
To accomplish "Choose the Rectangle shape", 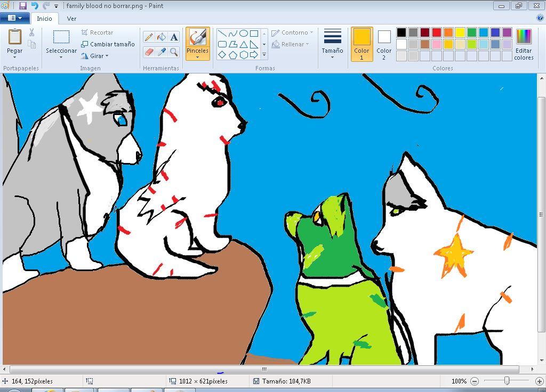I will 254,34.
